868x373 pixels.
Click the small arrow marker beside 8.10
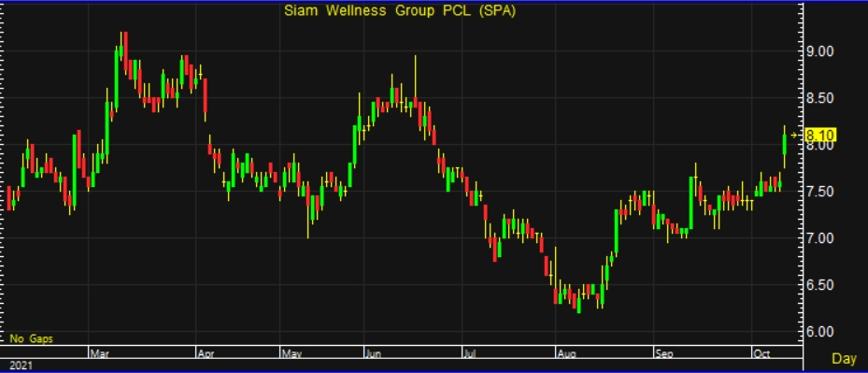click(794, 136)
